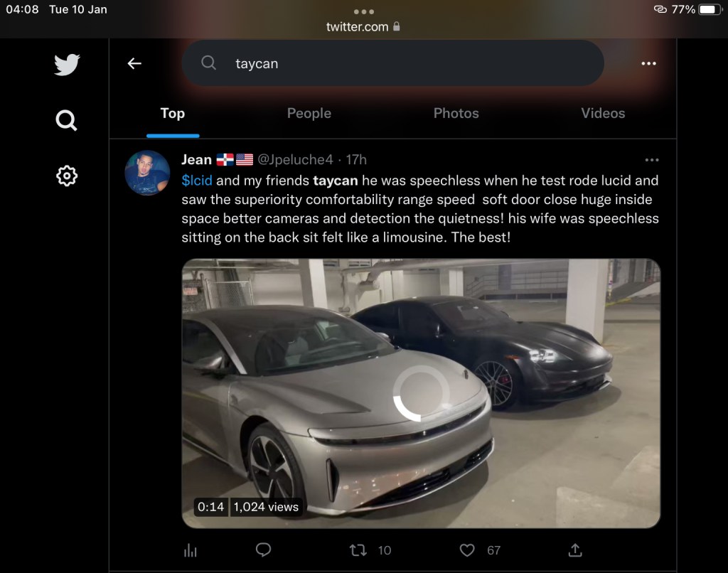The height and width of the screenshot is (573, 728).
Task: Switch to the Videos tab
Action: tap(603, 113)
